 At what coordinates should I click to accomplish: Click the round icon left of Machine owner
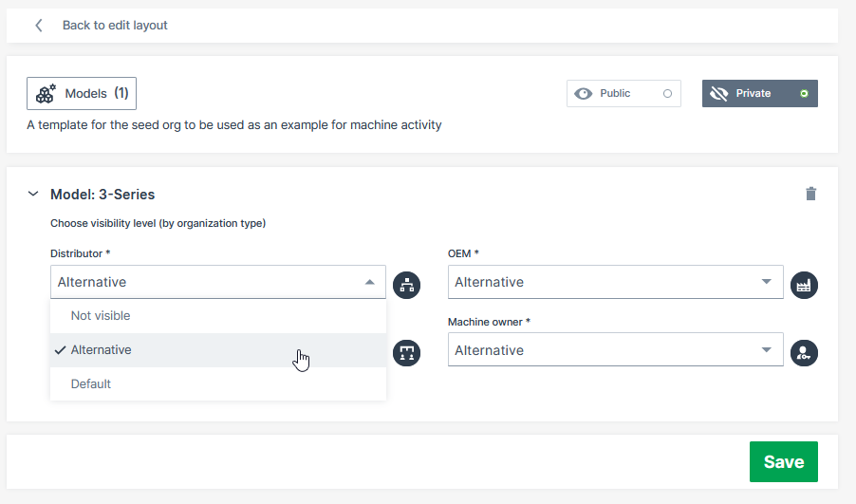click(x=407, y=352)
